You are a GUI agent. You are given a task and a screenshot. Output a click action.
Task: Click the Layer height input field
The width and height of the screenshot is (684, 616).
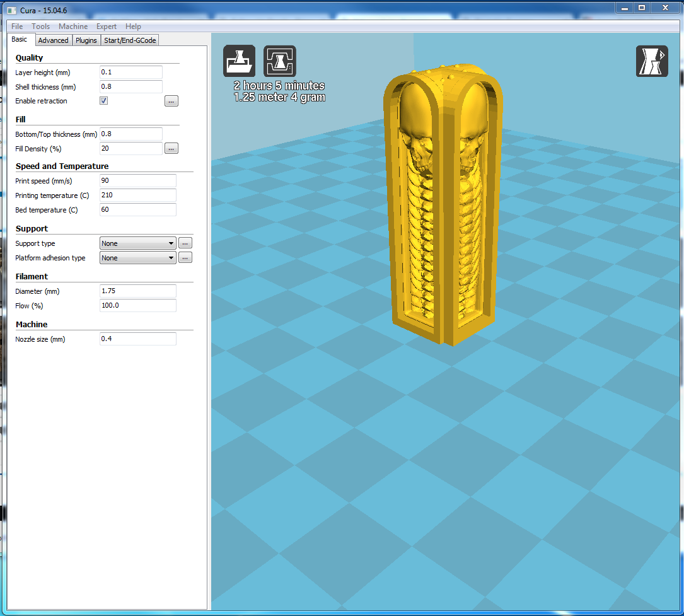pyautogui.click(x=131, y=73)
